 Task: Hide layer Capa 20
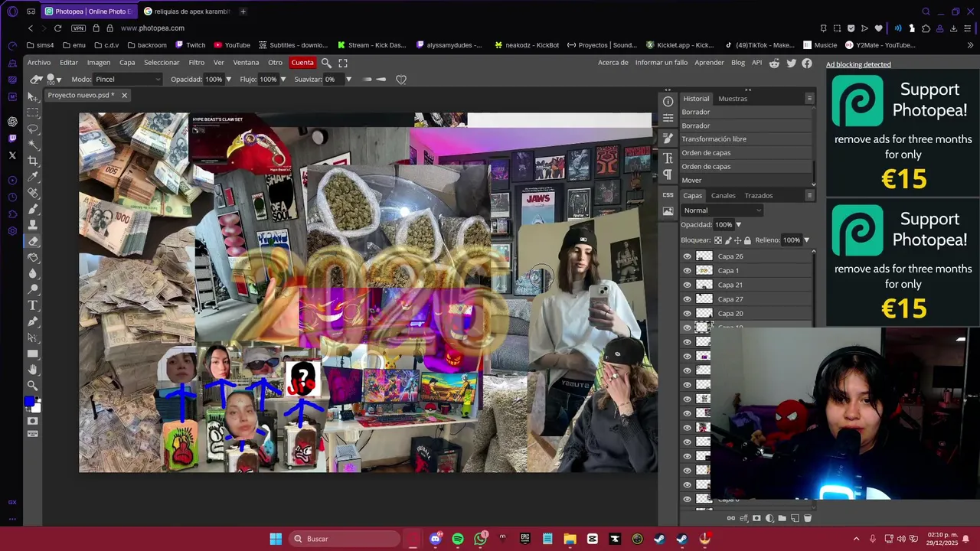tap(687, 314)
